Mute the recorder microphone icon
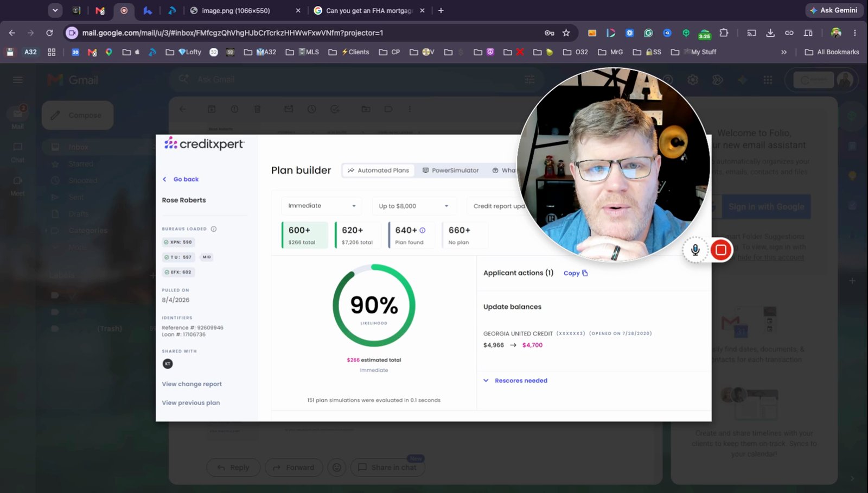The image size is (868, 493). pyautogui.click(x=695, y=250)
